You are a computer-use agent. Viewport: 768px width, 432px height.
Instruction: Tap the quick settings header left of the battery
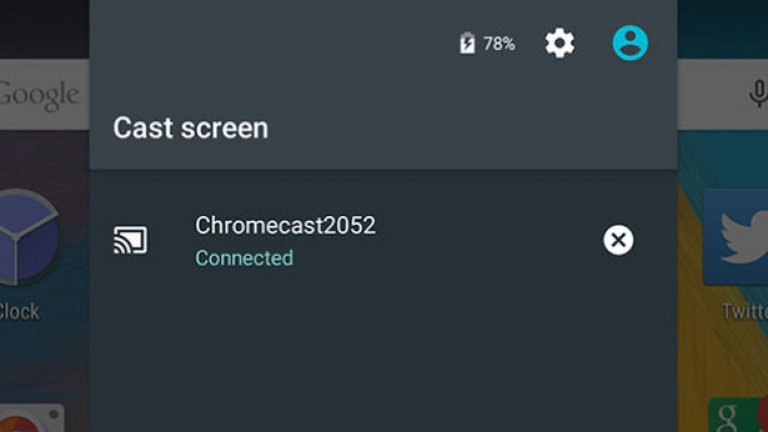click(270, 44)
